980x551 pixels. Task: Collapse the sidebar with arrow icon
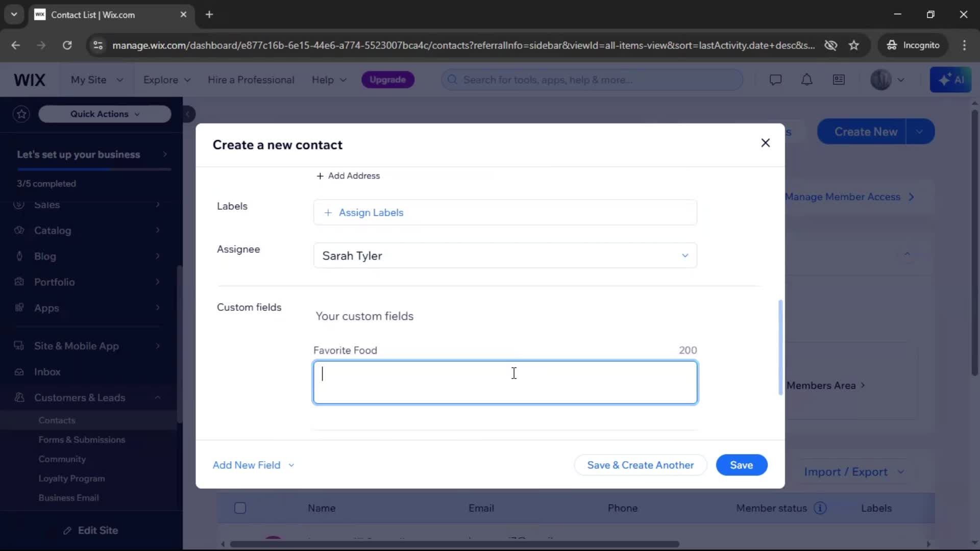(x=188, y=114)
